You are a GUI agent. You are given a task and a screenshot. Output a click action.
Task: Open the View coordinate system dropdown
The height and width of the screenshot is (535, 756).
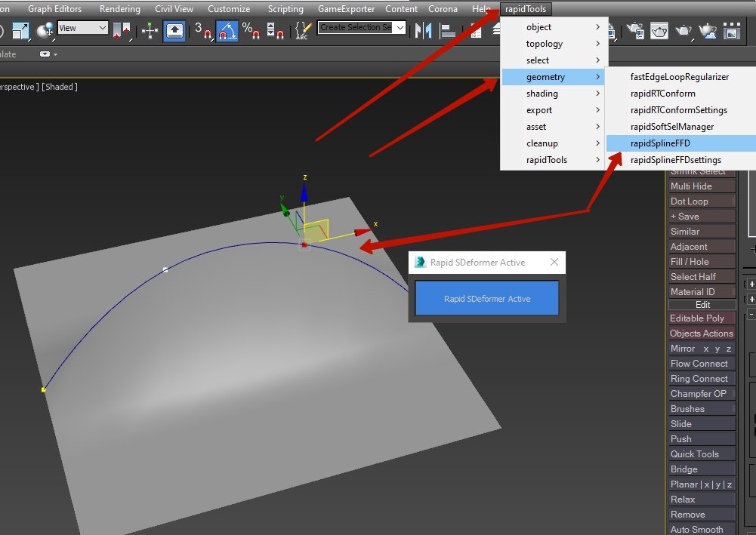[82, 28]
